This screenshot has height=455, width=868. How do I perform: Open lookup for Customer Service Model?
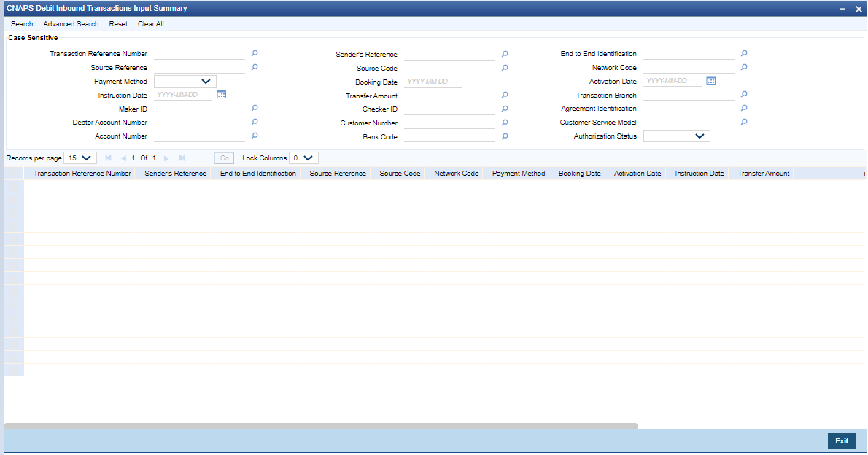(744, 122)
